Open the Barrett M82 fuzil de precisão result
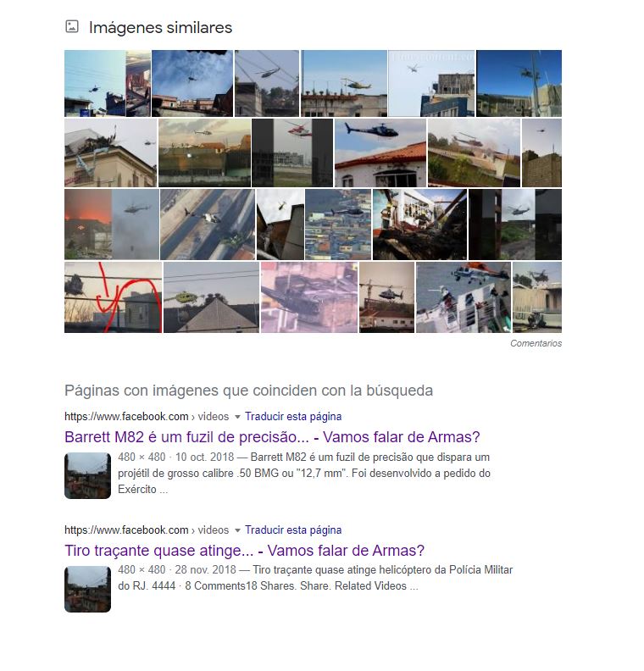This screenshot has height=671, width=644. click(x=272, y=437)
